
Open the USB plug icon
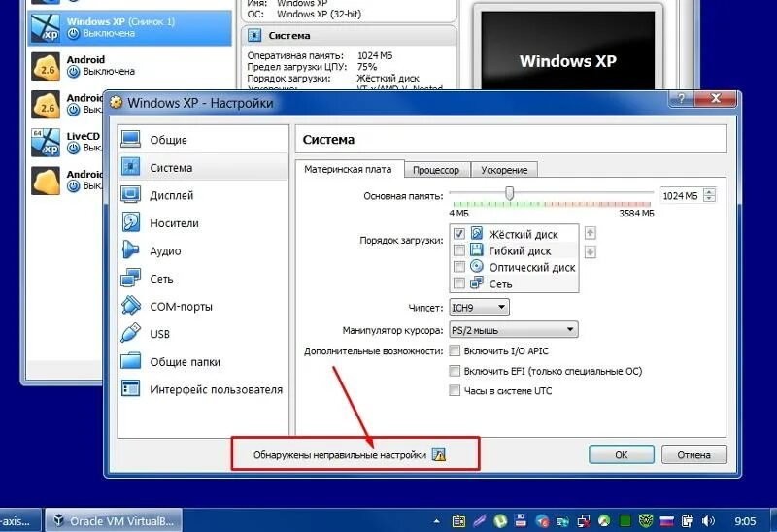(131, 333)
